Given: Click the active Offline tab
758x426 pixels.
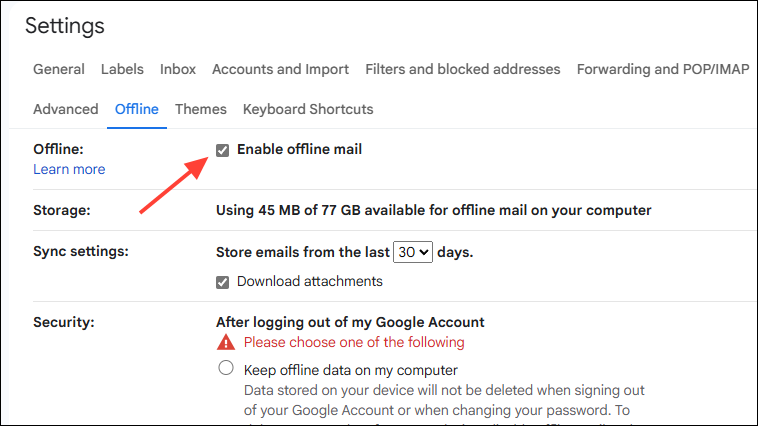Looking at the screenshot, I should 137,109.
